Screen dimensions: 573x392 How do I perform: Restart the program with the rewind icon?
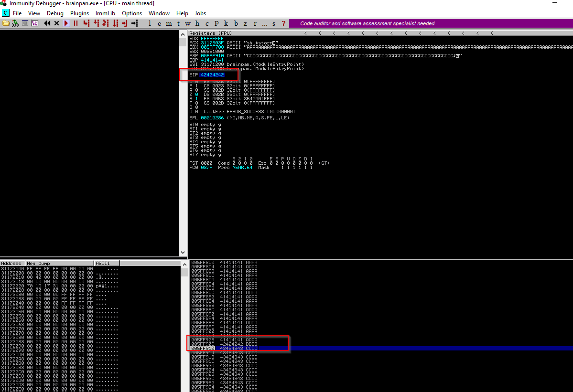(47, 23)
